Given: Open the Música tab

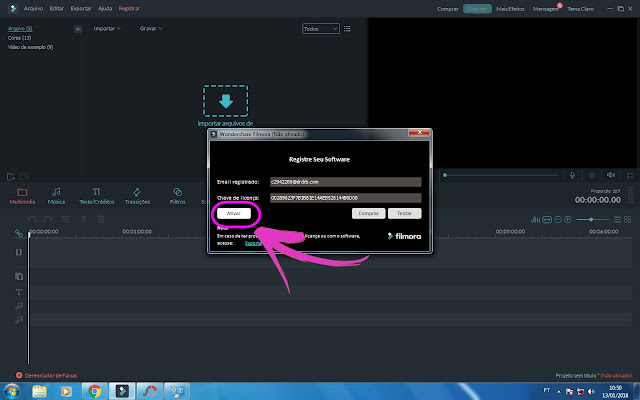Looking at the screenshot, I should point(56,196).
